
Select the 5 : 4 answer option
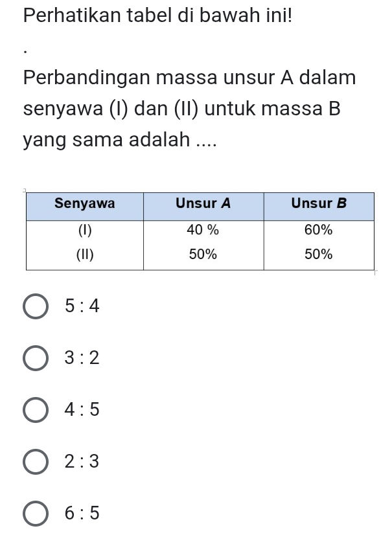[x=36, y=305]
